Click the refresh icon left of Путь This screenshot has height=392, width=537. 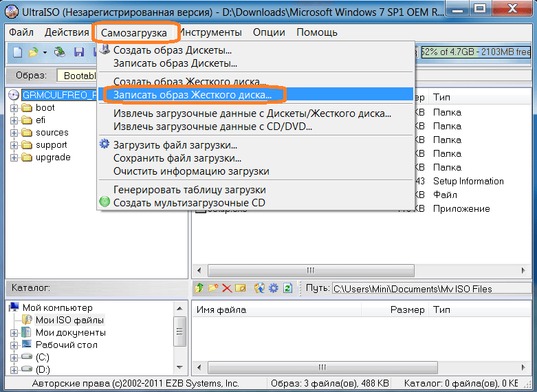click(x=288, y=289)
